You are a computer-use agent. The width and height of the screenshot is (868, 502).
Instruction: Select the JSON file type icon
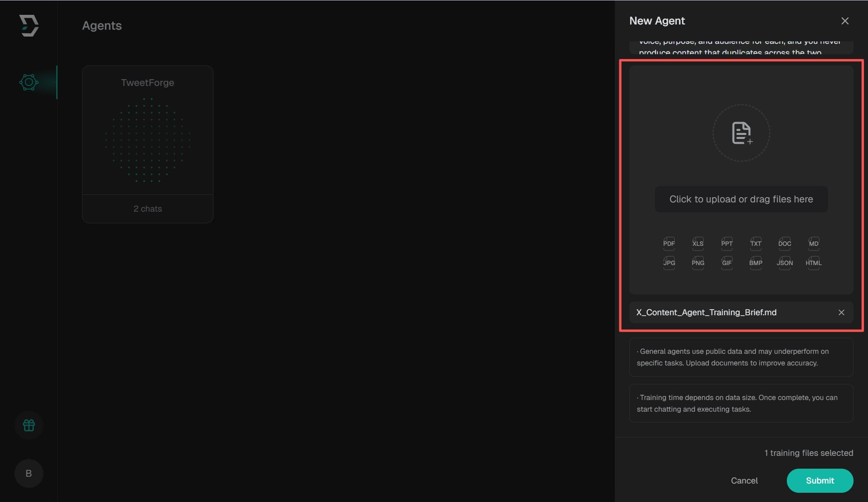784,263
